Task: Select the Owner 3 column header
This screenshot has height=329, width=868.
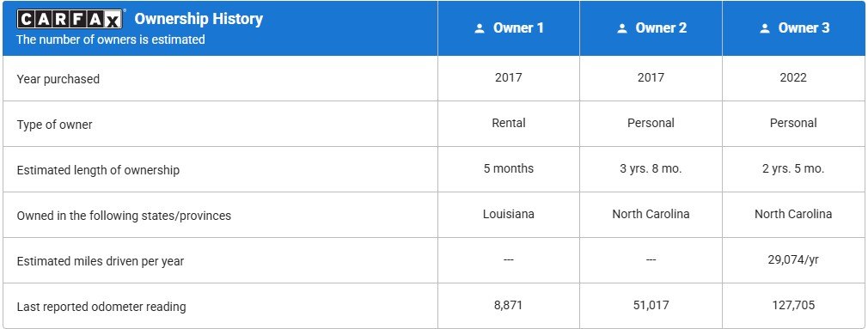Action: pyautogui.click(x=794, y=28)
